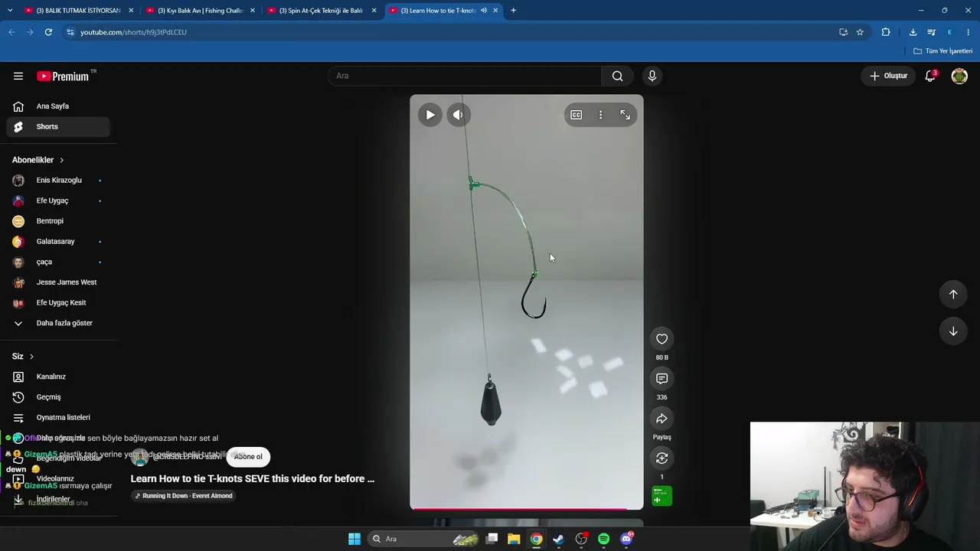Toggle closed captions on the Short
This screenshot has height=551, width=980.
point(577,115)
